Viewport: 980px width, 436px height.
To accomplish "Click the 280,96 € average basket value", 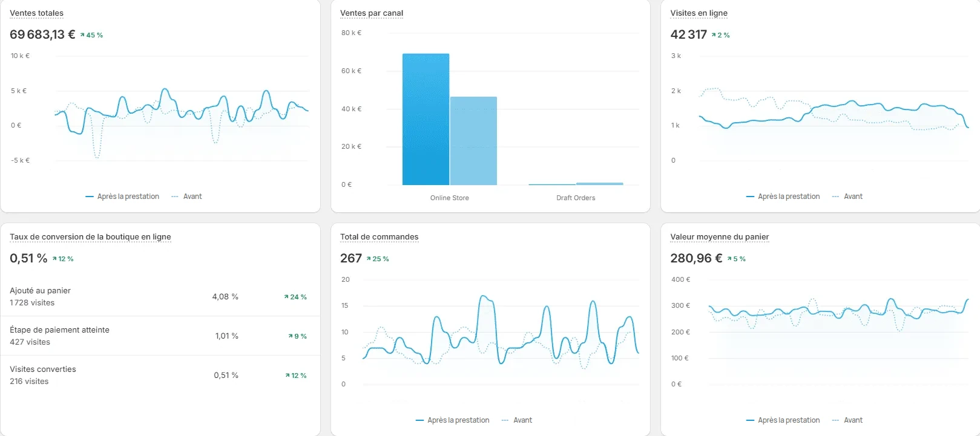I will coord(696,258).
